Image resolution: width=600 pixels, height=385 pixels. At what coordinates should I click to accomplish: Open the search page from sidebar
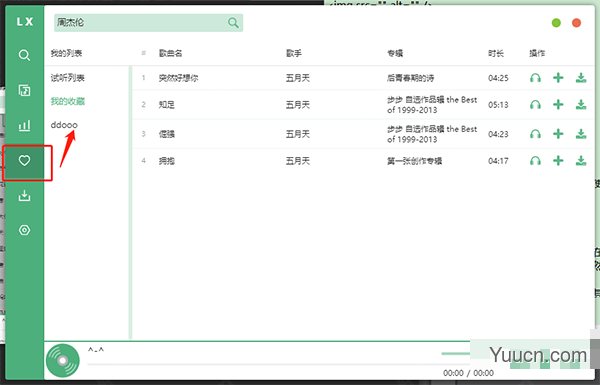pos(24,55)
